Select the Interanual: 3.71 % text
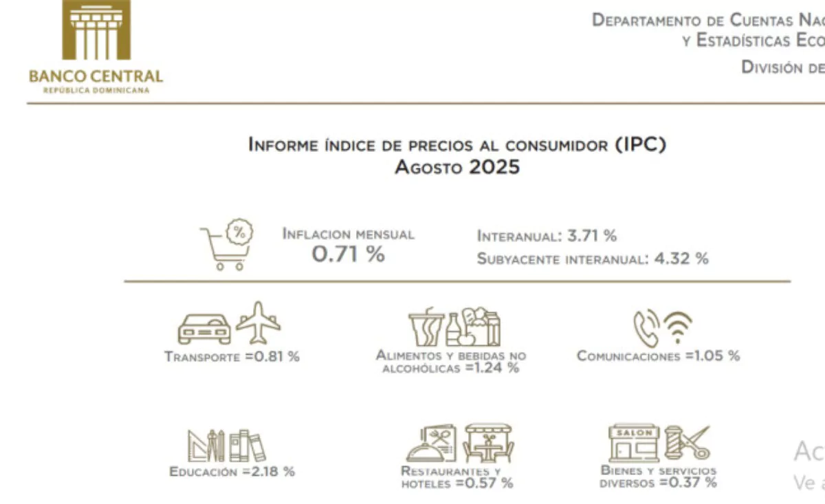 coord(547,236)
